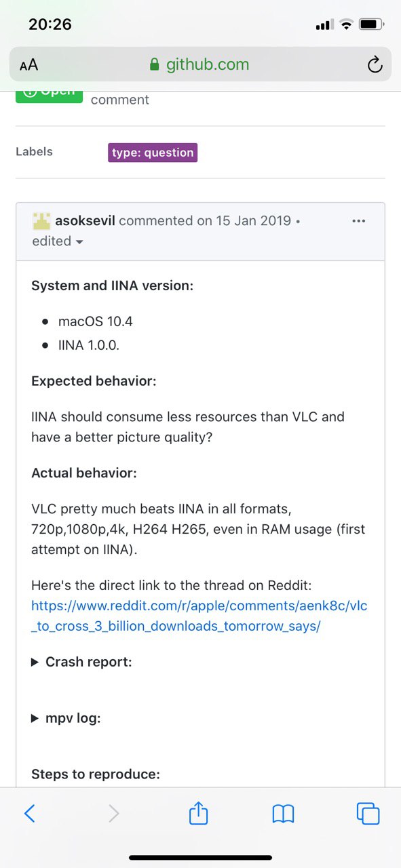This screenshot has width=401, height=868.
Task: Open the share sheet icon
Action: pos(198,812)
